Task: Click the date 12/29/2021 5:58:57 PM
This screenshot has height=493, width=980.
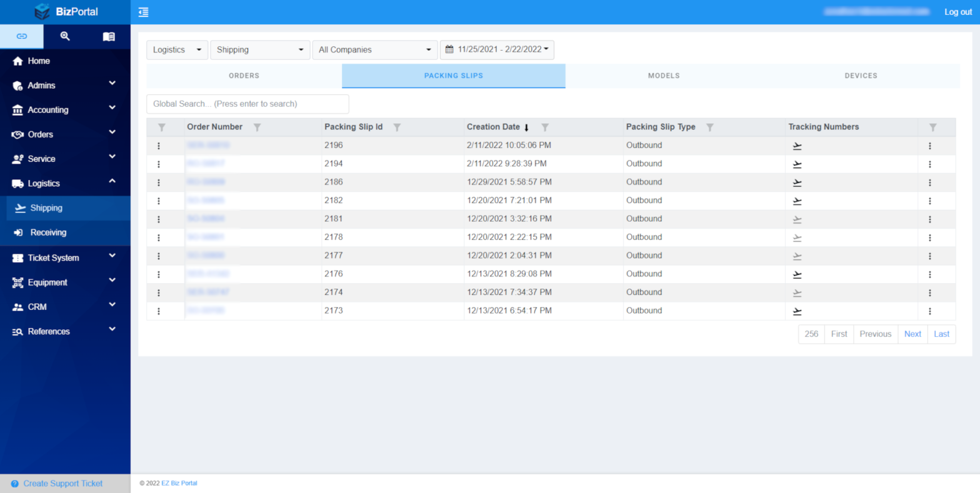Action: (509, 182)
